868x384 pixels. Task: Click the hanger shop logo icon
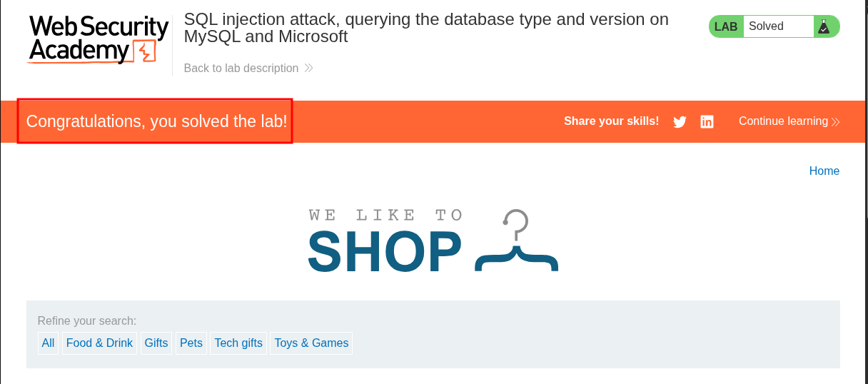coord(517,241)
